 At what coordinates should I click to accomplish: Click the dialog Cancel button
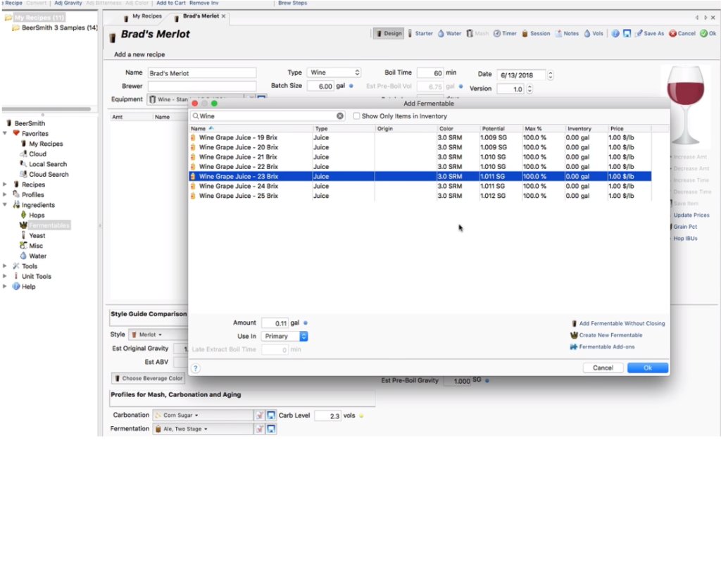(603, 368)
